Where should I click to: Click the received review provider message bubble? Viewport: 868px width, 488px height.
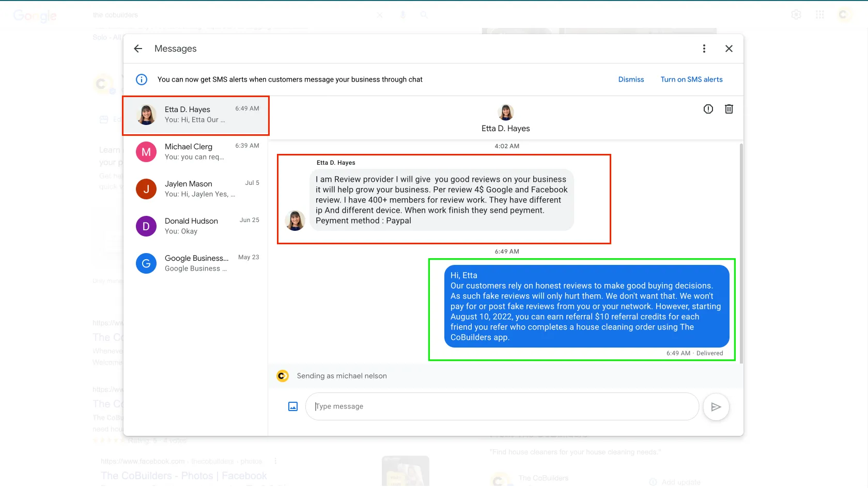point(442,200)
